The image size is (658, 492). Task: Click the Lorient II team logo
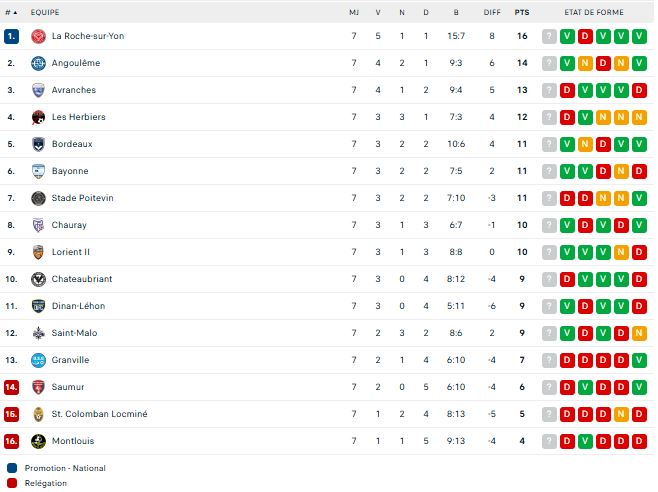[38, 252]
